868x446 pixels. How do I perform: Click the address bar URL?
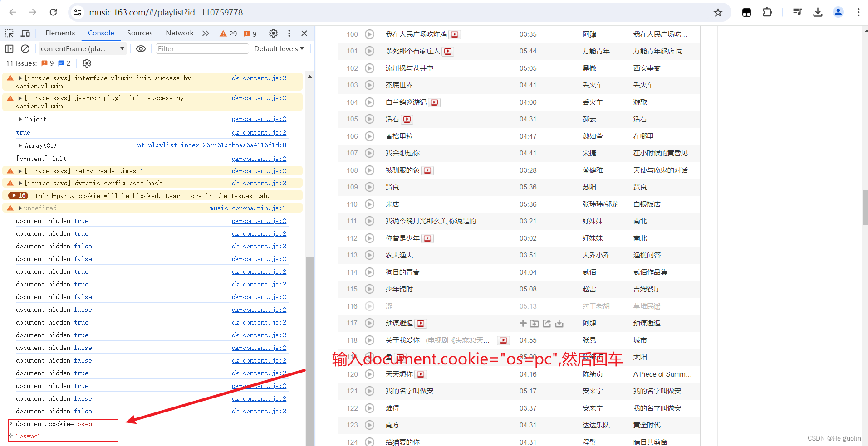(x=166, y=12)
